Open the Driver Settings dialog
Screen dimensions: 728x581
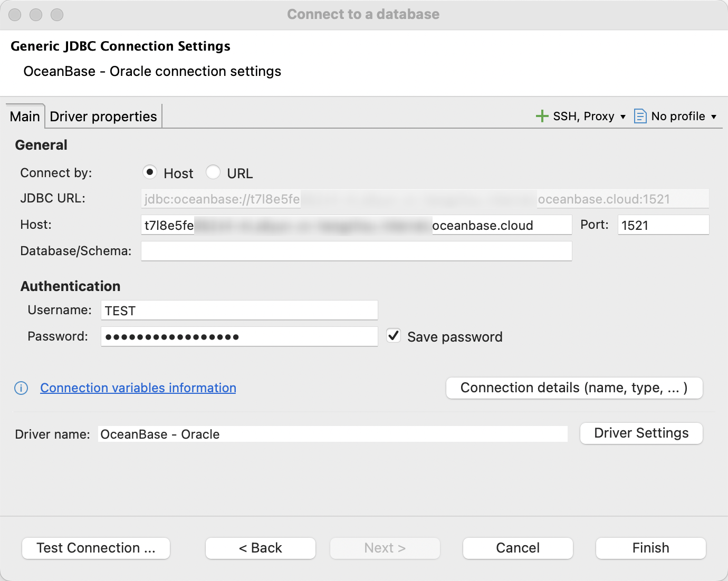point(641,433)
